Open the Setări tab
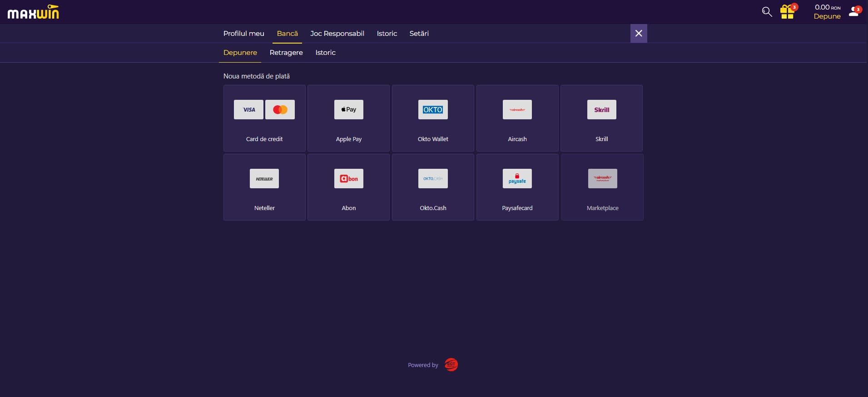Image resolution: width=868 pixels, height=397 pixels. point(419,34)
